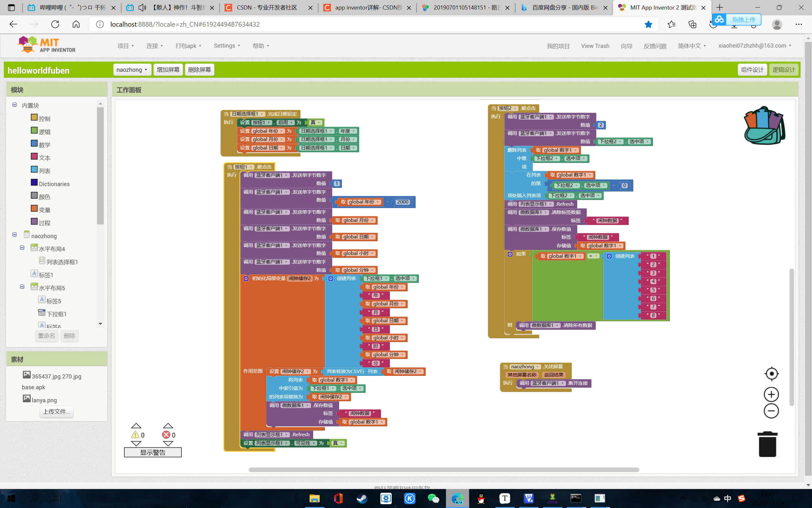812x508 pixels.
Task: Click the warning triangle counter icon
Action: (x=135, y=435)
